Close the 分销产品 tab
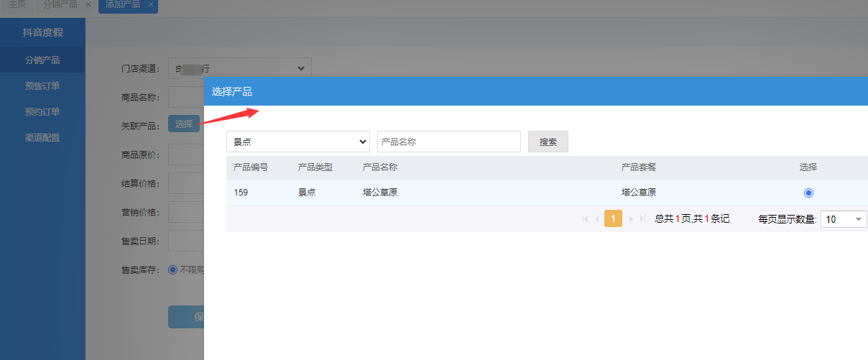The image size is (868, 360). [88, 4]
